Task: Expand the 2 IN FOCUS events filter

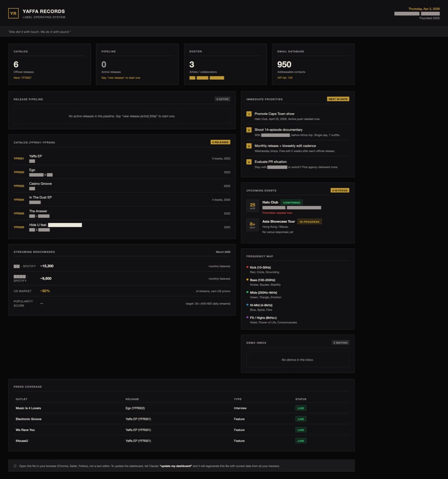Action: pos(340,190)
